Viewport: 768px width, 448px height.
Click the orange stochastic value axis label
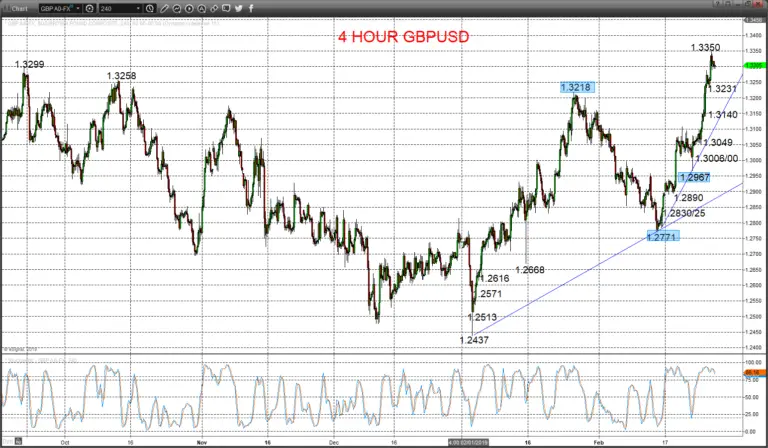pos(754,373)
